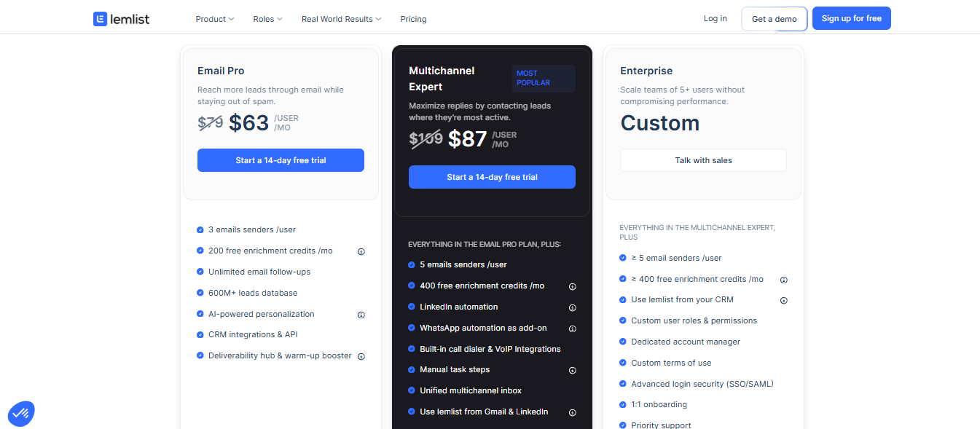Click info icon next to "200 free enrichment credits /mo"
980x429 pixels.
[361, 251]
